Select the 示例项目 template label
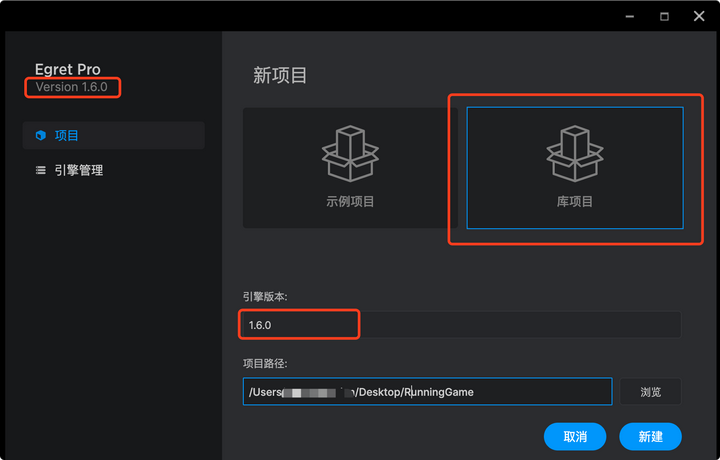This screenshot has height=460, width=720. click(x=350, y=202)
